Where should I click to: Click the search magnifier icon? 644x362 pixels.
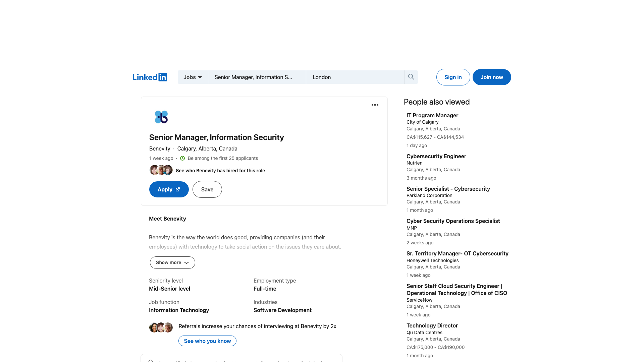tap(411, 77)
